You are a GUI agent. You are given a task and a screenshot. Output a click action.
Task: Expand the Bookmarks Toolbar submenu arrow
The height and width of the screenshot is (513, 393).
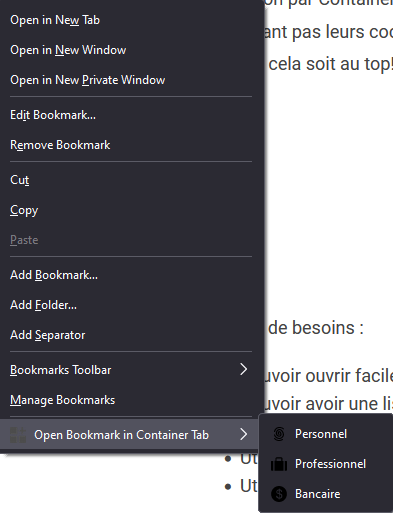244,369
